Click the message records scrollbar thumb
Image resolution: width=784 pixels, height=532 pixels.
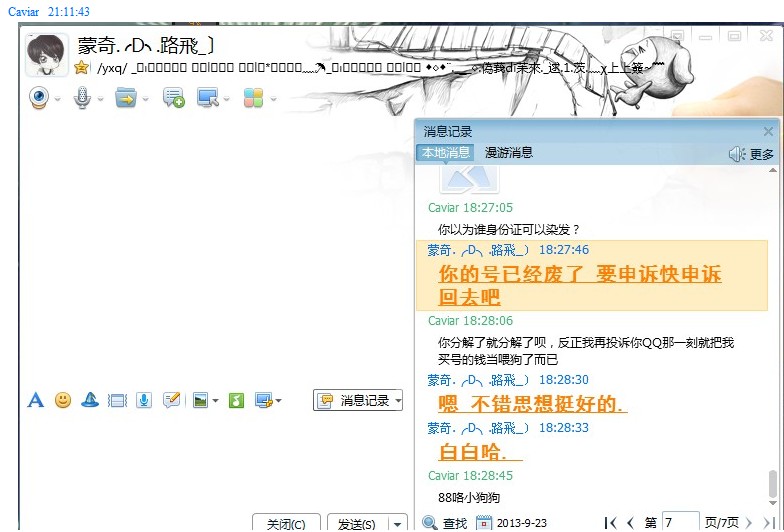point(773,484)
